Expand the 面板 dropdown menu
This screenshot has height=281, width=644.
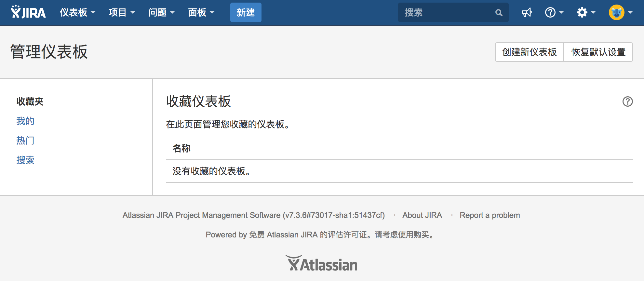point(201,13)
